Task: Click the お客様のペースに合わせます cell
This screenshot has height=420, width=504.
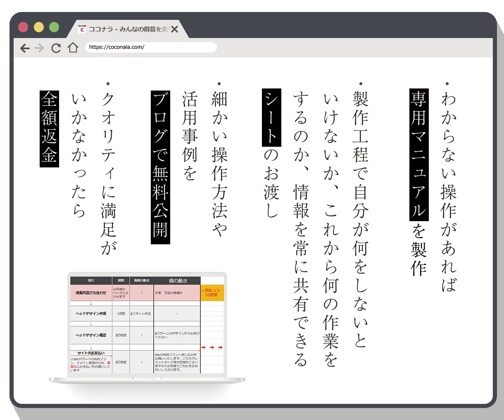Action: tap(121, 293)
